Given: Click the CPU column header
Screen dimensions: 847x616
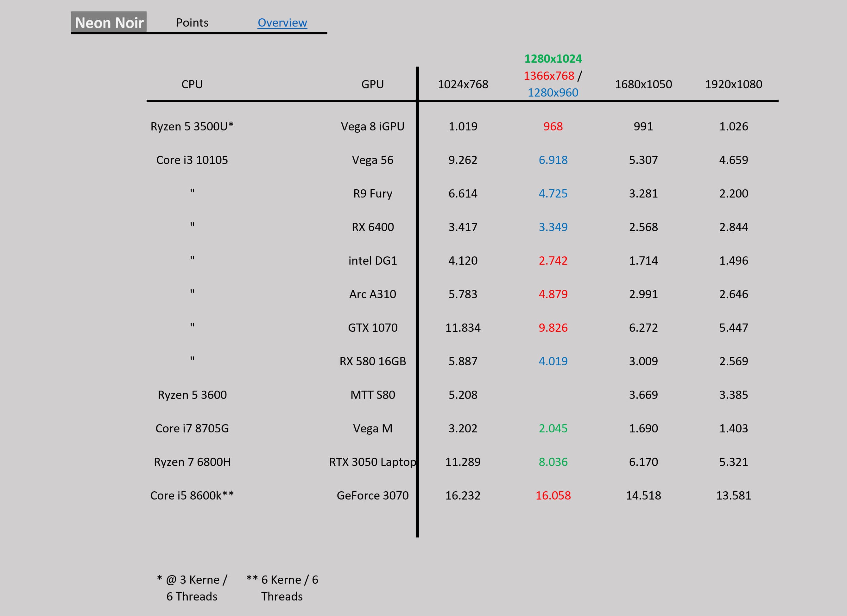Looking at the screenshot, I should pyautogui.click(x=192, y=85).
